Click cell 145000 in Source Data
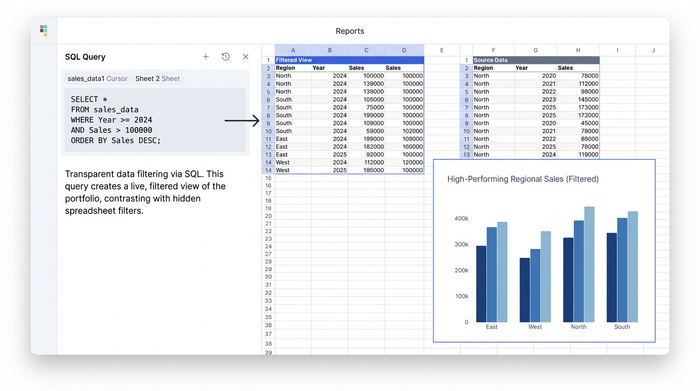 (x=578, y=100)
